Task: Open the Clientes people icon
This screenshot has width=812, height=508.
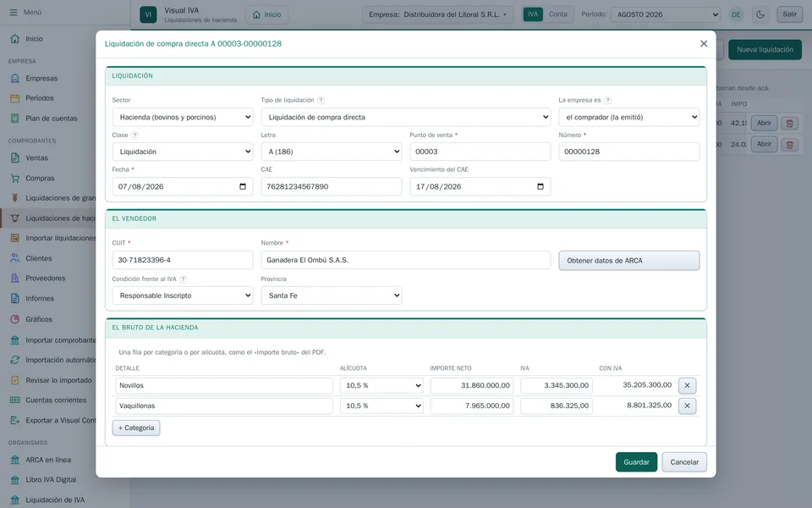Action: coord(15,257)
